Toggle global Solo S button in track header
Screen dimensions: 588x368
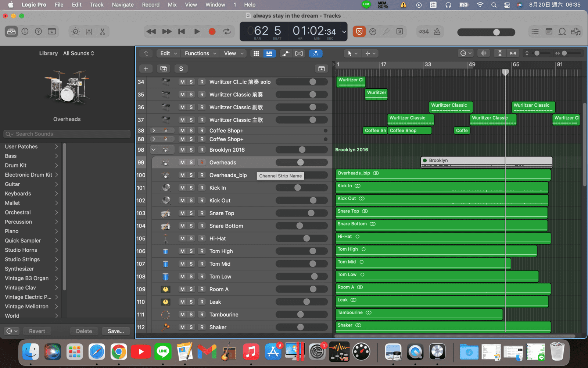pyautogui.click(x=181, y=69)
